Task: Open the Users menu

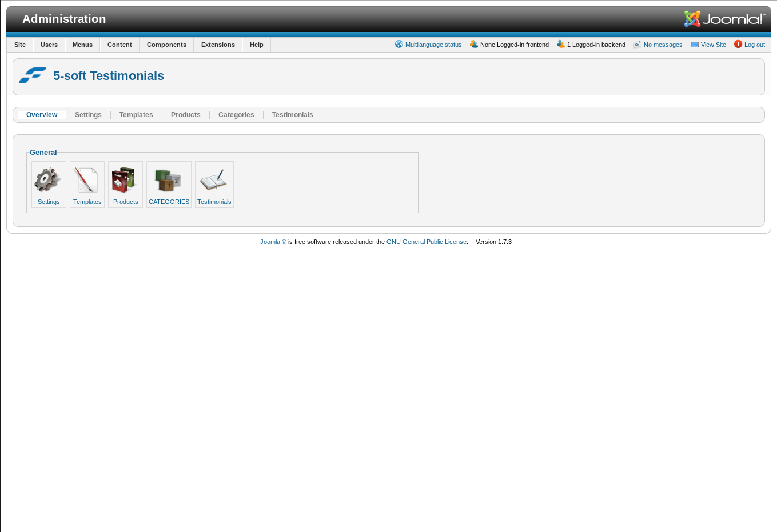Action: click(x=49, y=45)
